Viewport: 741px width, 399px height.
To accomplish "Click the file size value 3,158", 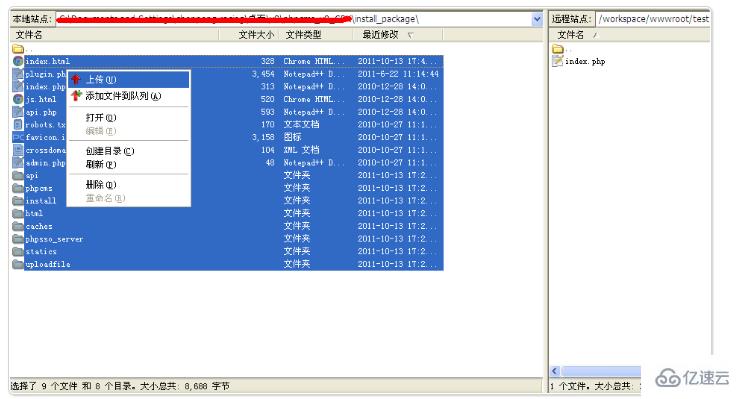I will pyautogui.click(x=263, y=137).
